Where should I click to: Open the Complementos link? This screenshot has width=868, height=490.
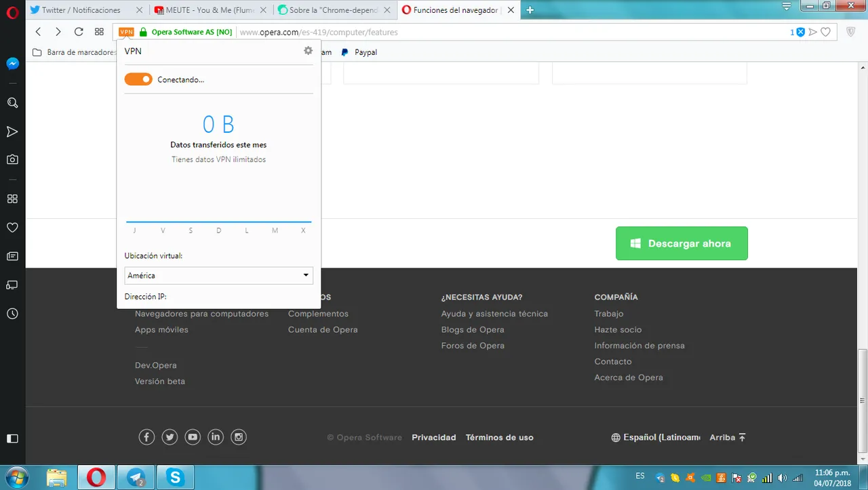(318, 314)
